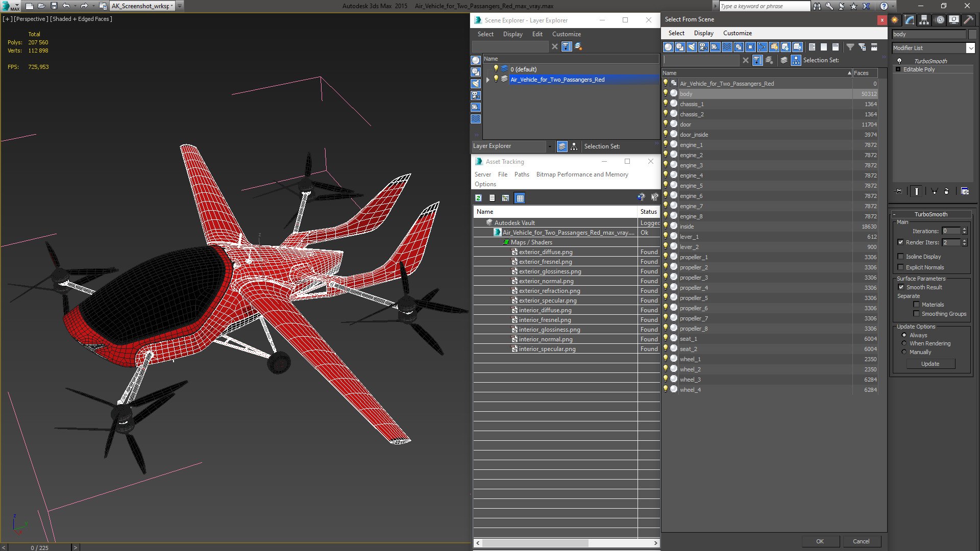Open Select menu in Scene Explorer
Image resolution: width=980 pixels, height=551 pixels.
[485, 34]
